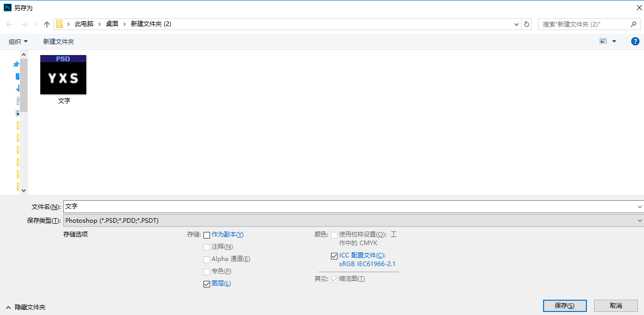Click the folder icon in address bar

(x=60, y=24)
